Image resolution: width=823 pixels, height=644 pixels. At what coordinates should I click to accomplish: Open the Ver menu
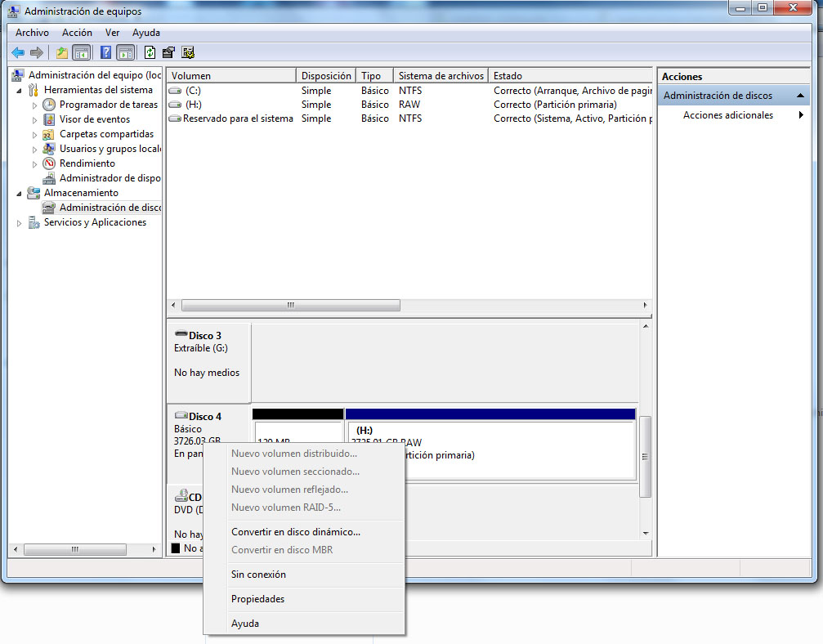(x=112, y=33)
